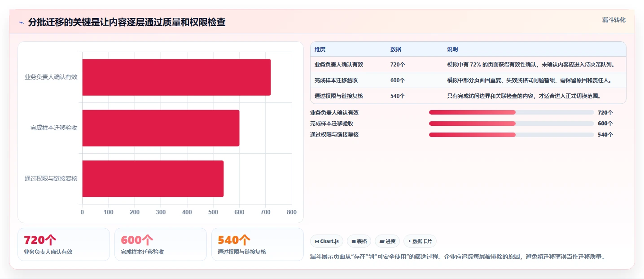Click the 600个 cell in the table
The height and width of the screenshot is (279, 644).
(x=398, y=80)
